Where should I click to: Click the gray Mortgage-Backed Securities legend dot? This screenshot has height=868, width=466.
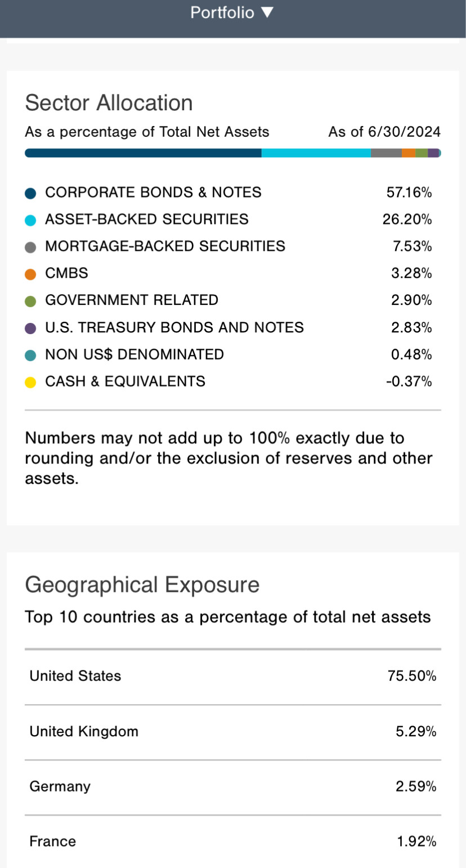coord(31,247)
